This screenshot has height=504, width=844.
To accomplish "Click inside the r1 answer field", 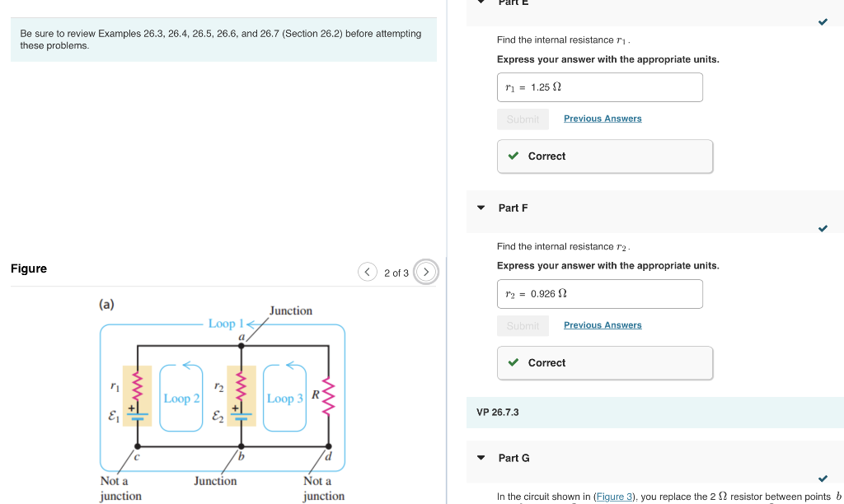I will [x=599, y=86].
